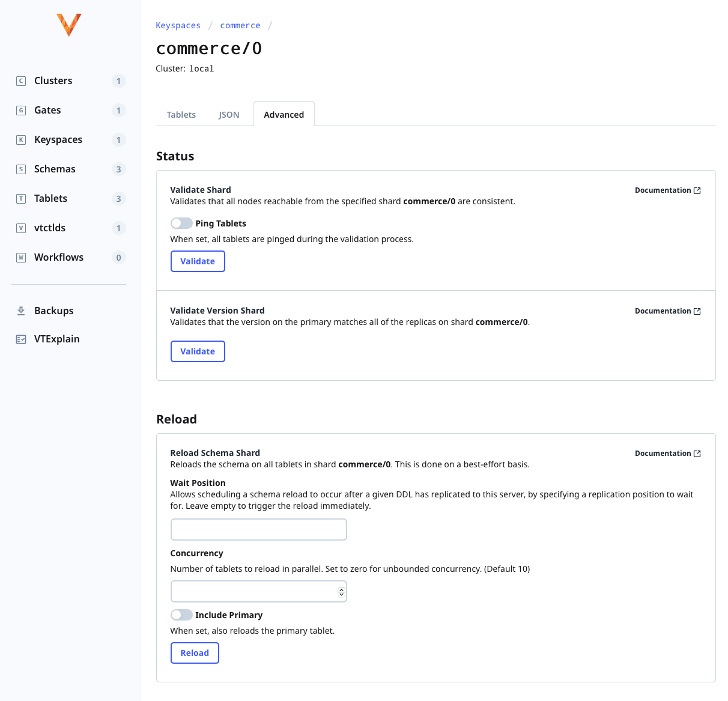This screenshot has width=728, height=701.
Task: Turn on Include Primary
Action: pyautogui.click(x=181, y=615)
